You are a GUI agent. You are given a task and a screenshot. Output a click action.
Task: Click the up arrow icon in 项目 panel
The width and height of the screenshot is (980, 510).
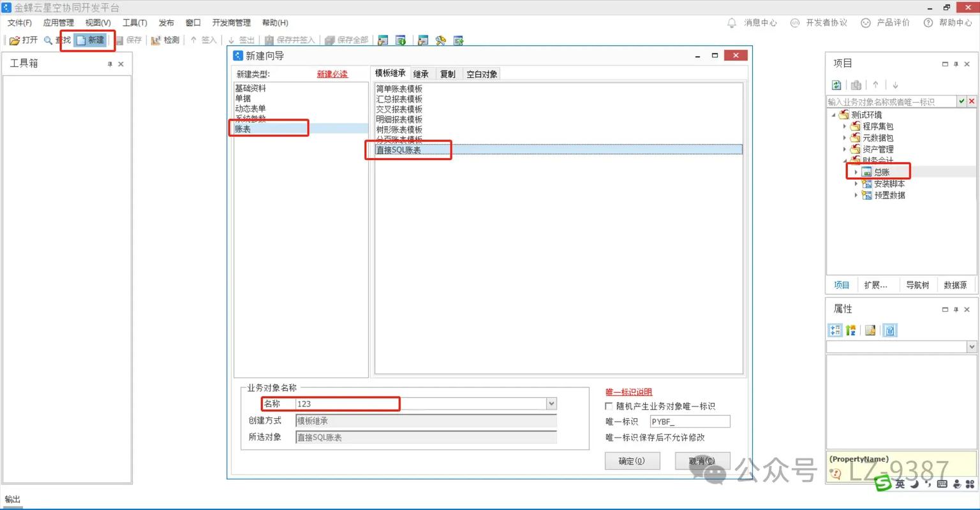click(876, 85)
